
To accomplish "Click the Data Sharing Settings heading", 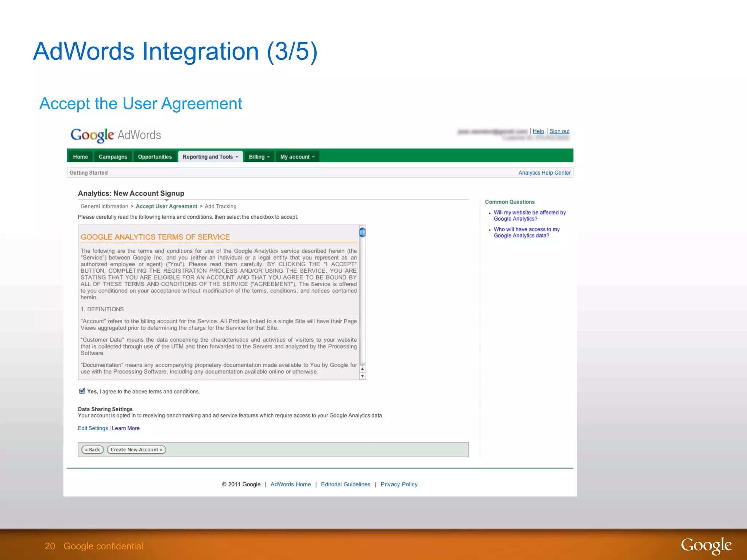I will [105, 409].
